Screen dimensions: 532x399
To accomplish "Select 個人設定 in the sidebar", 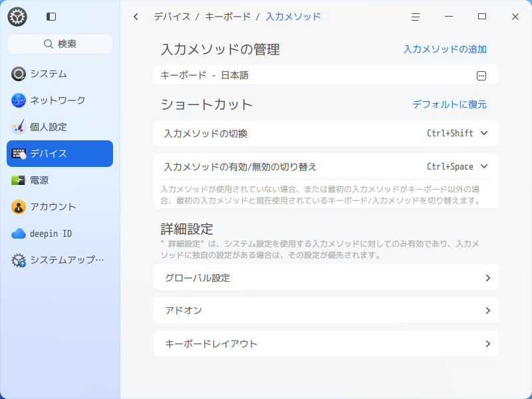I will (x=60, y=127).
